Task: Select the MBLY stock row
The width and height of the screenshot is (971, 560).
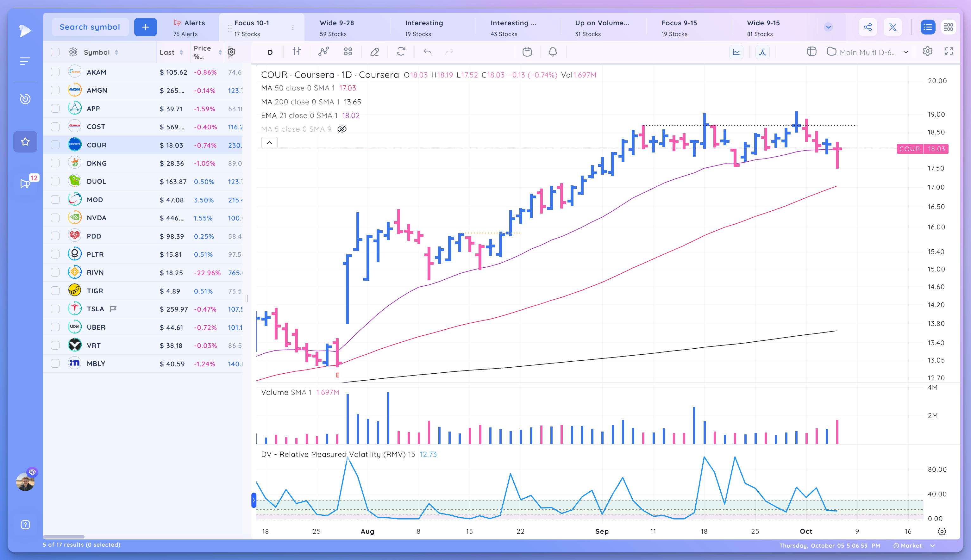Action: coord(143,364)
